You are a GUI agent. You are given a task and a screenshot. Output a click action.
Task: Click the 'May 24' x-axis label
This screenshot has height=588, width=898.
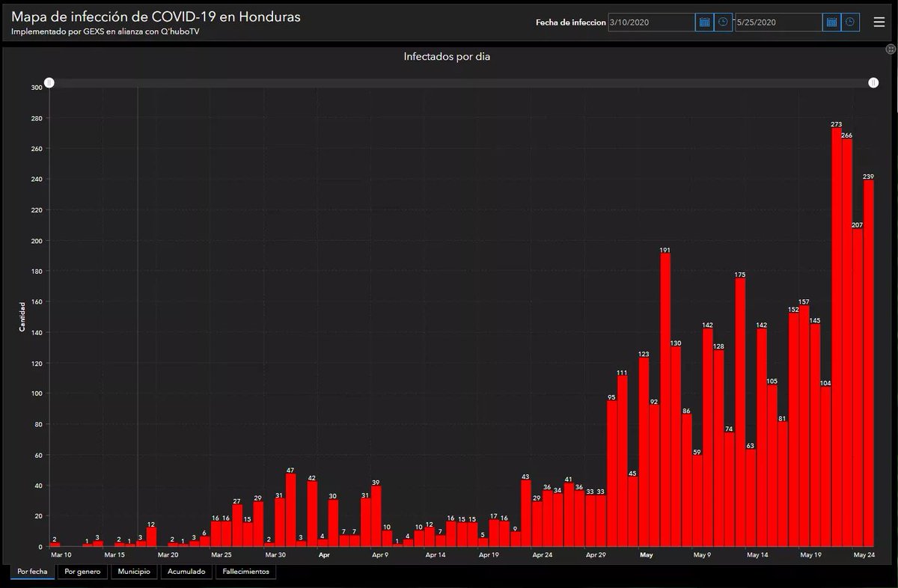864,555
